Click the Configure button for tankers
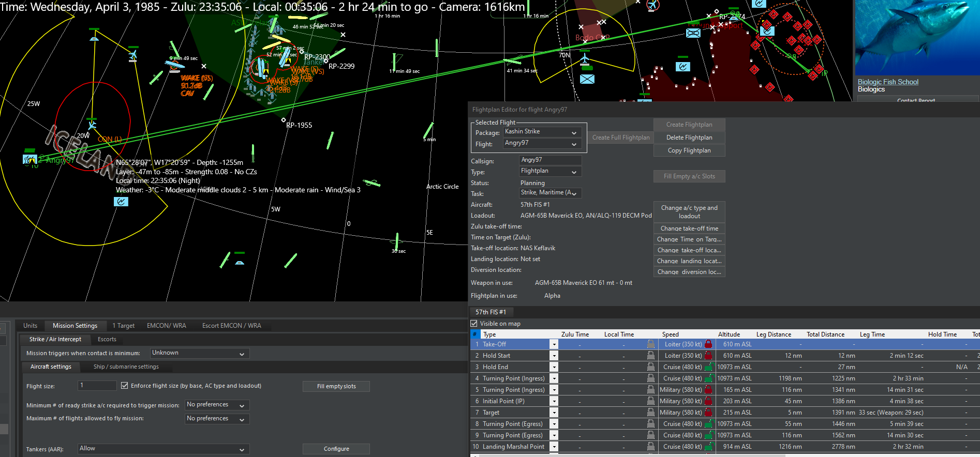 pyautogui.click(x=336, y=449)
